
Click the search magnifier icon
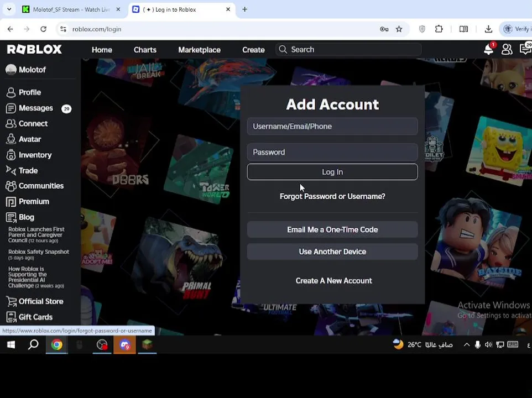tap(283, 50)
